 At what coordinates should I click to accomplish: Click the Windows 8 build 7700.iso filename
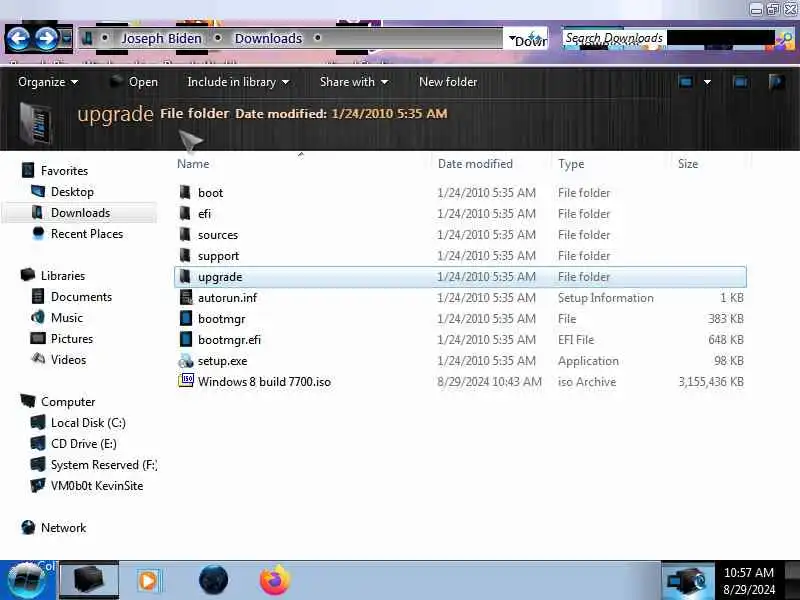[264, 382]
